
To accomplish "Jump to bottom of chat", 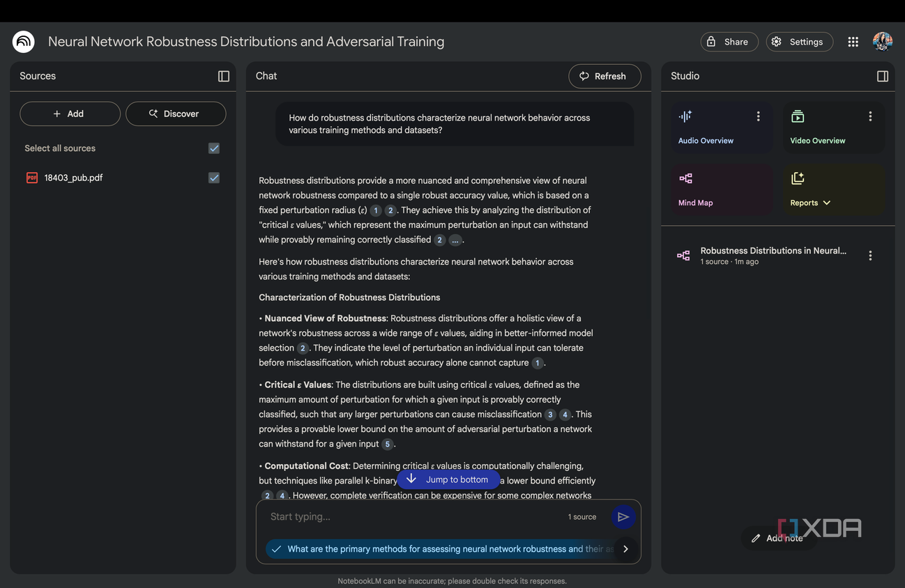I will (448, 479).
